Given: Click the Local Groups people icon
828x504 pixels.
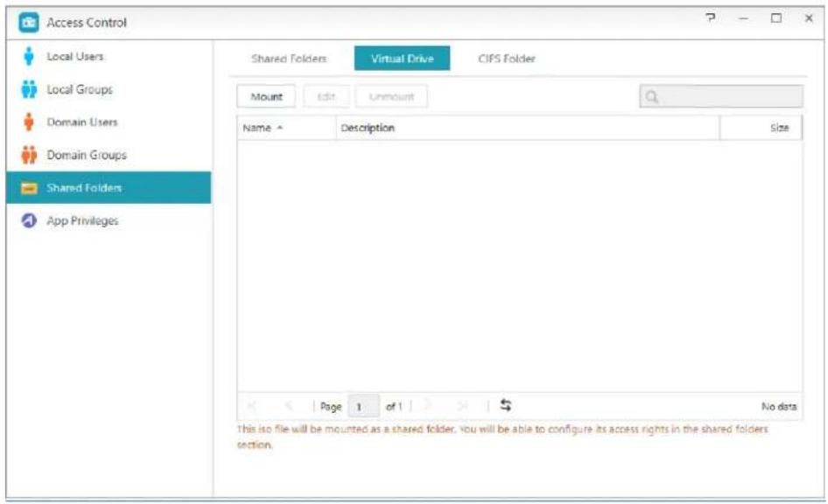Looking at the screenshot, I should [x=29, y=89].
